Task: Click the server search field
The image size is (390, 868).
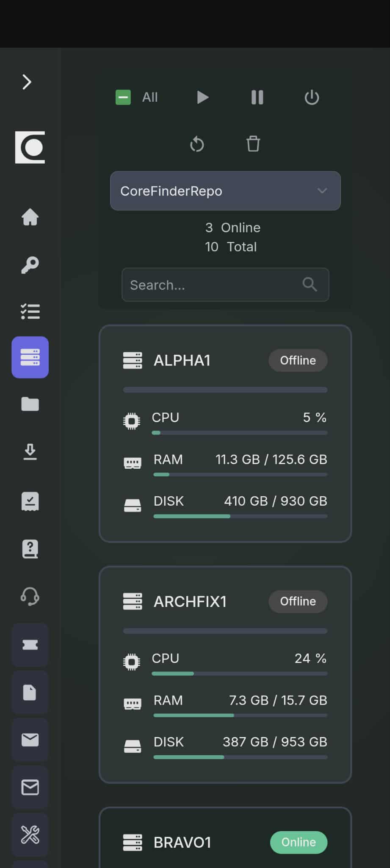Action: [225, 284]
